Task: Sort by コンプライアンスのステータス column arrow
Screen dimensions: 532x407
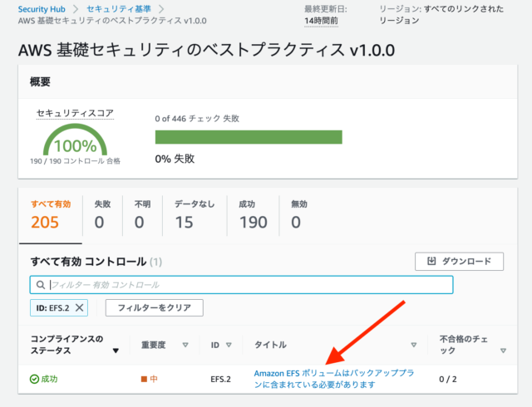Action: [116, 351]
